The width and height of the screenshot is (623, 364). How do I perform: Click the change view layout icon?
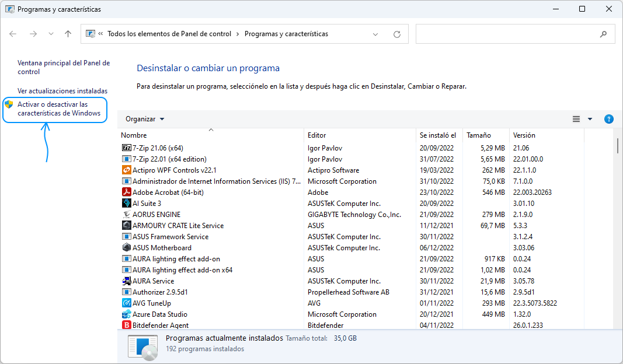(576, 119)
